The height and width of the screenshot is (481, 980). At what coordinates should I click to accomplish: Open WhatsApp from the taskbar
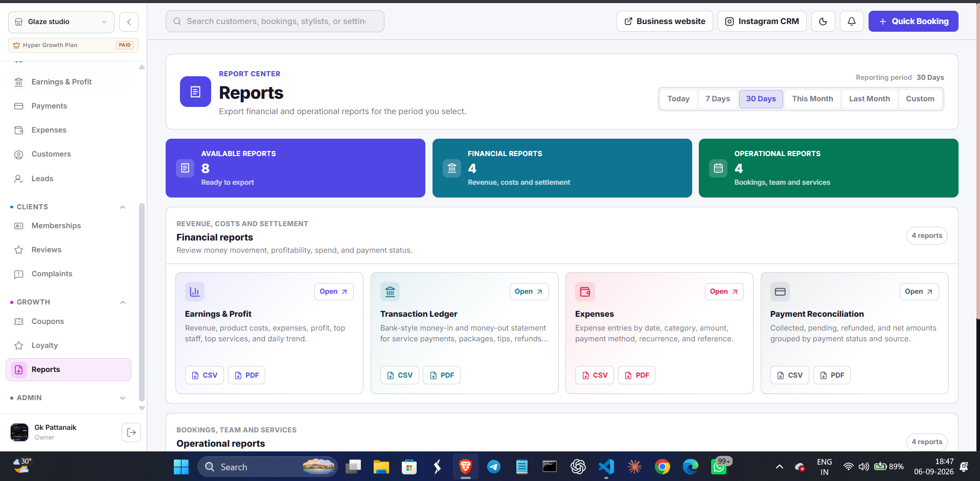[x=719, y=467]
